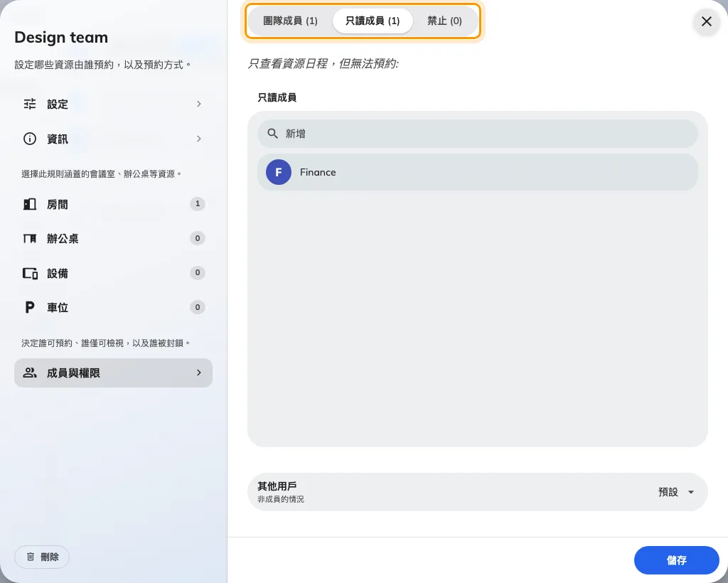
Task: Click the magnifier icon in 新增 search field
Action: click(x=272, y=134)
